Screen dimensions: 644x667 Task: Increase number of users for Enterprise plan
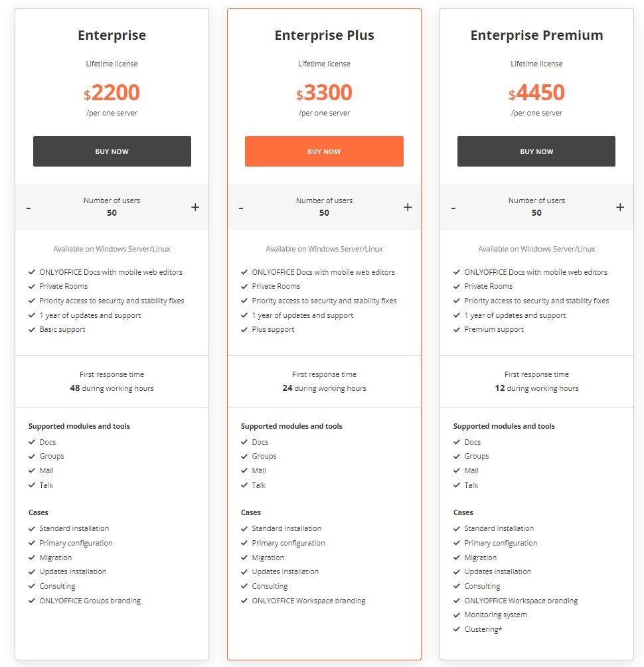point(195,207)
